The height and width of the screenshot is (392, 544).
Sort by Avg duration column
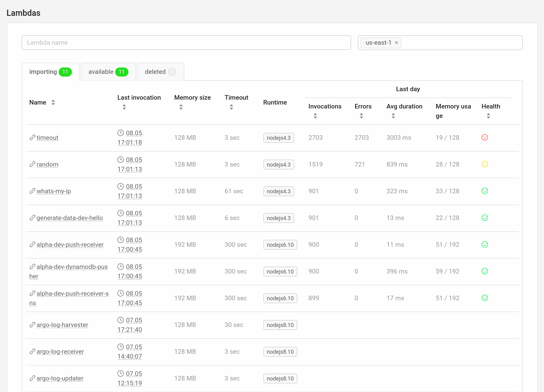393,116
